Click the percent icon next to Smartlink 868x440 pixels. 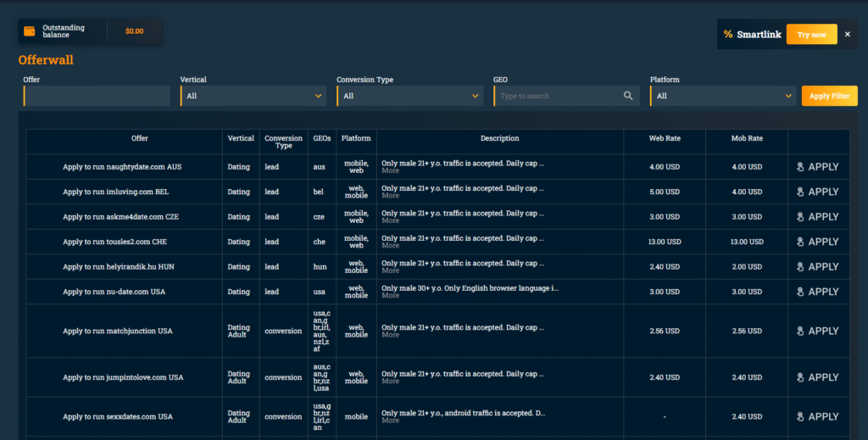[x=728, y=34]
